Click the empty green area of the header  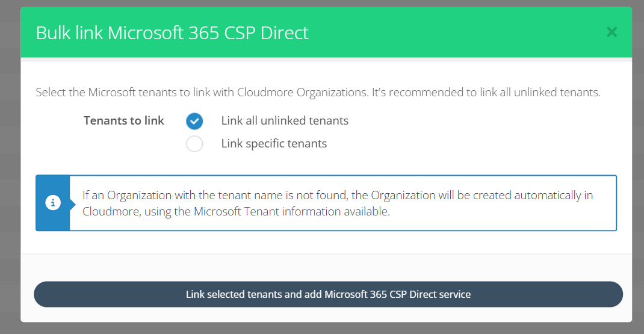[x=457, y=32]
